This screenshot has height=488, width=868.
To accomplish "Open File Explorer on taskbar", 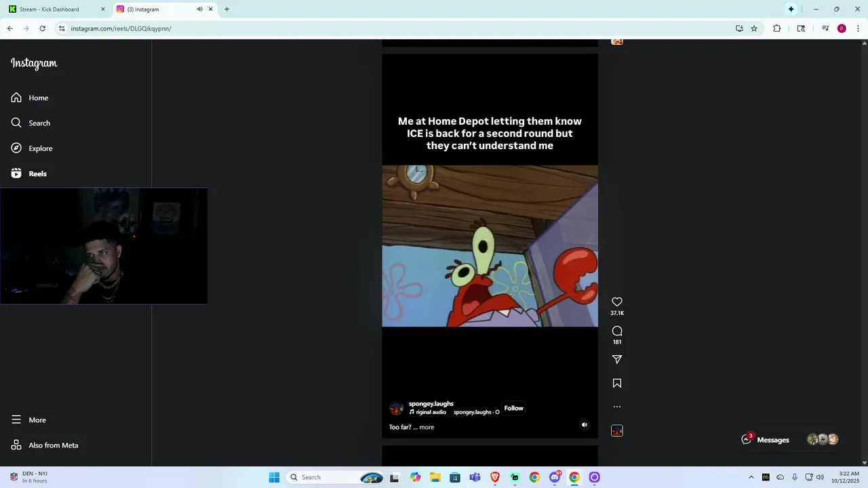I will (x=435, y=477).
